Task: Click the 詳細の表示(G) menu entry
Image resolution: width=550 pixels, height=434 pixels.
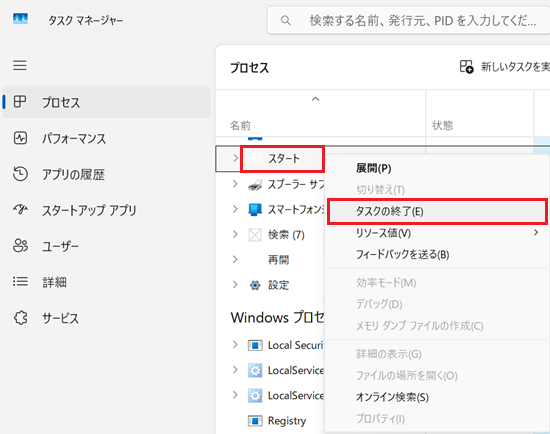Action: pos(437,354)
